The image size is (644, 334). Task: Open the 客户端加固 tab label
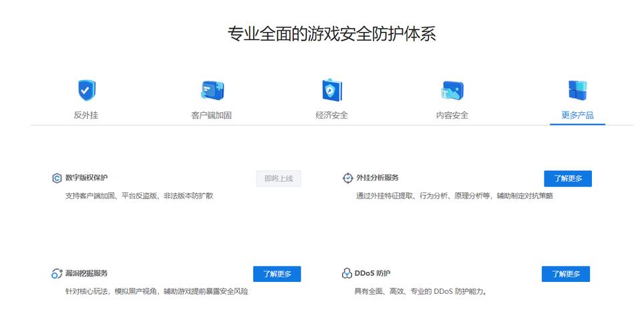212,115
